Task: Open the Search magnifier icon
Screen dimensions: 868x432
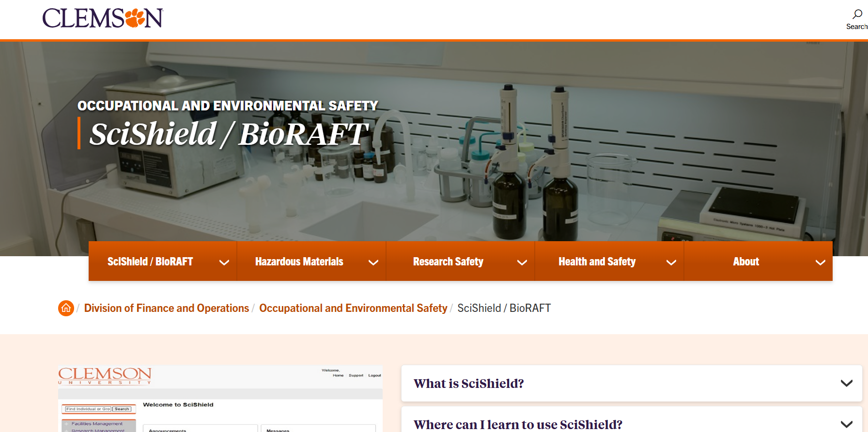Action: (857, 15)
